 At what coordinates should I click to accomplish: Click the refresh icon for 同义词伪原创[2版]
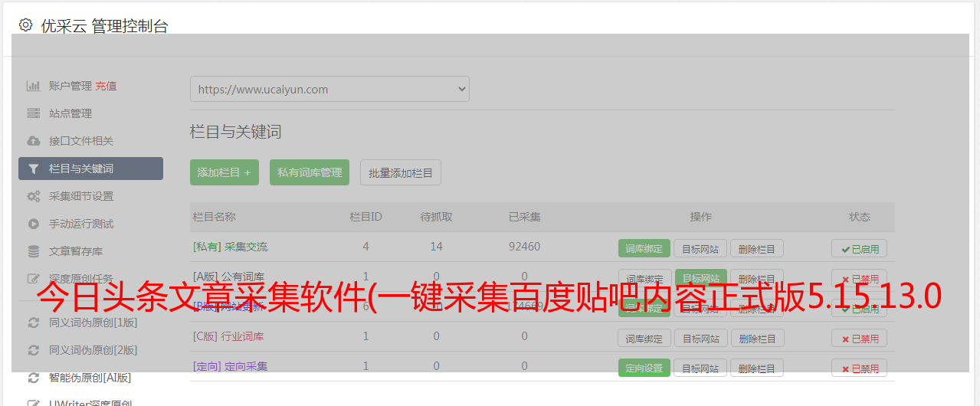tap(33, 350)
